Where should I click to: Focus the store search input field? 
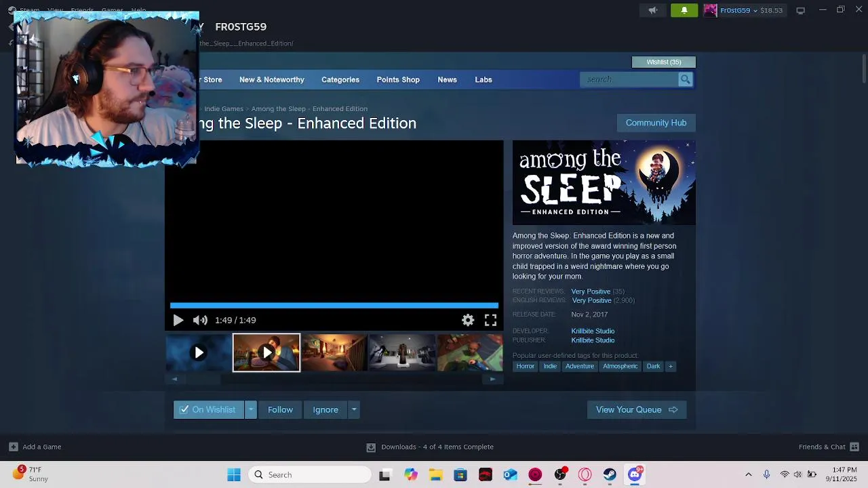(630, 79)
